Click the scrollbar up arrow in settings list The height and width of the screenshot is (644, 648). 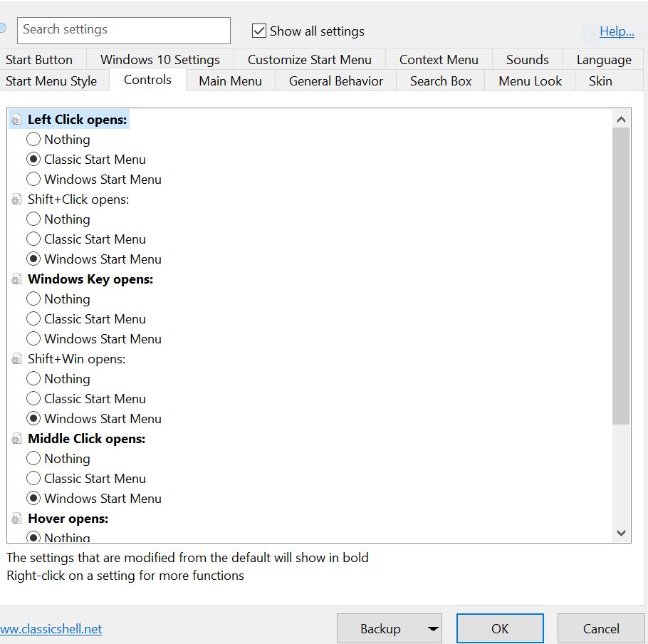point(620,120)
